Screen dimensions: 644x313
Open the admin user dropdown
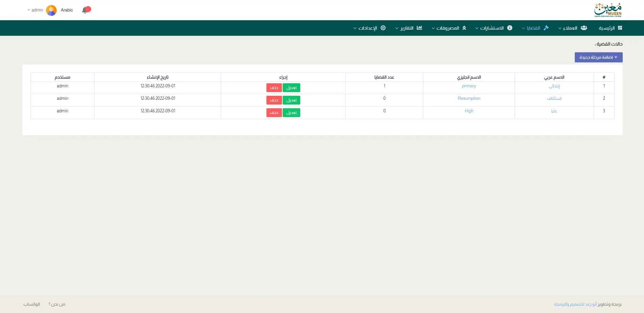(35, 10)
